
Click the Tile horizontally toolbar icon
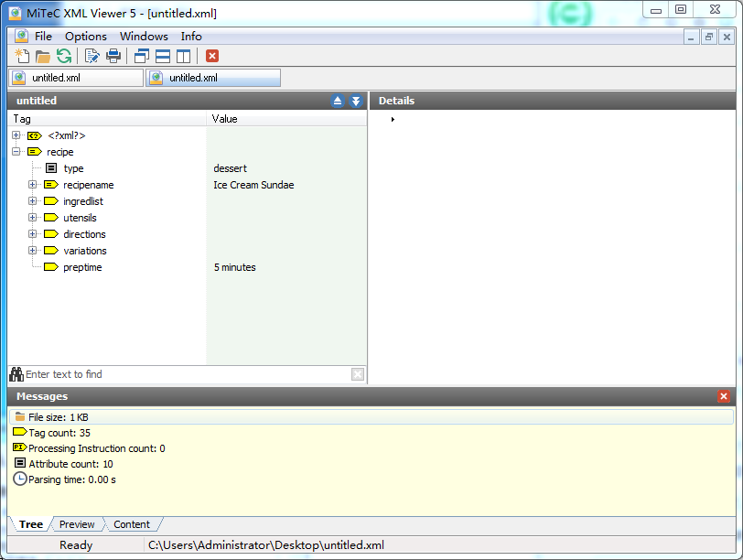[163, 56]
